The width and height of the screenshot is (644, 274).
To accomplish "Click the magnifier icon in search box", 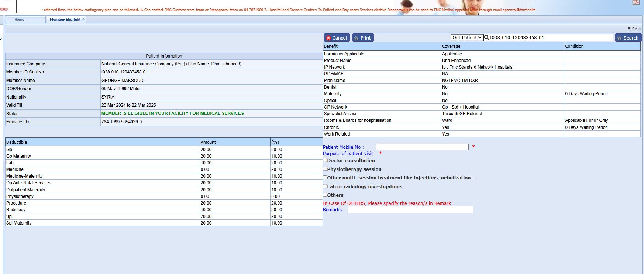I will point(486,37).
